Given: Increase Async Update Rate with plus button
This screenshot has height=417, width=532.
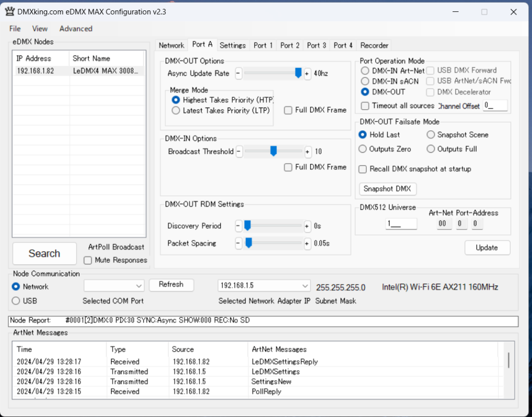Looking at the screenshot, I should click(x=307, y=74).
